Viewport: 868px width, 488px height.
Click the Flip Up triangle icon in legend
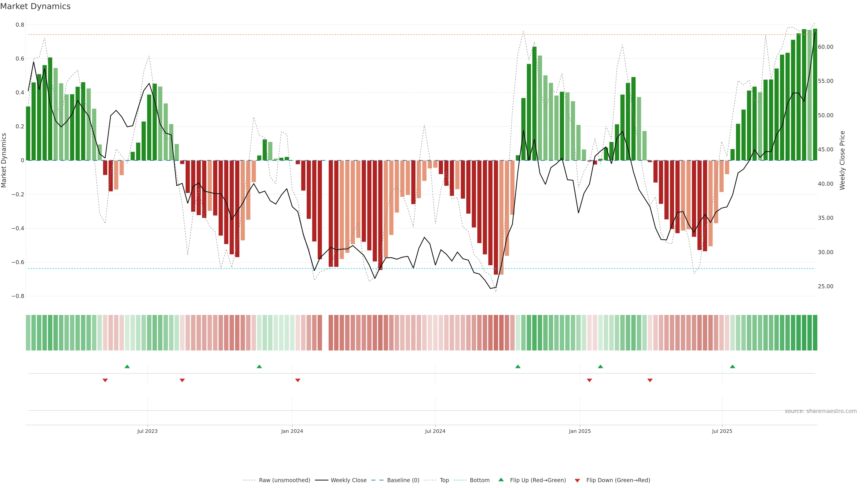[x=501, y=480]
